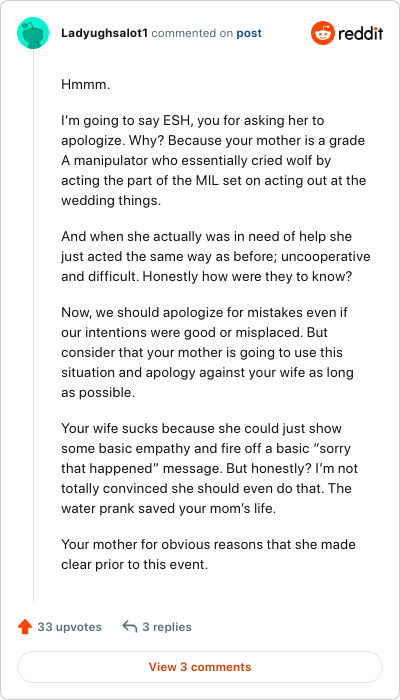The image size is (400, 700).
Task: Click the paragraph starting "Now, we should apologize"
Action: (207, 352)
